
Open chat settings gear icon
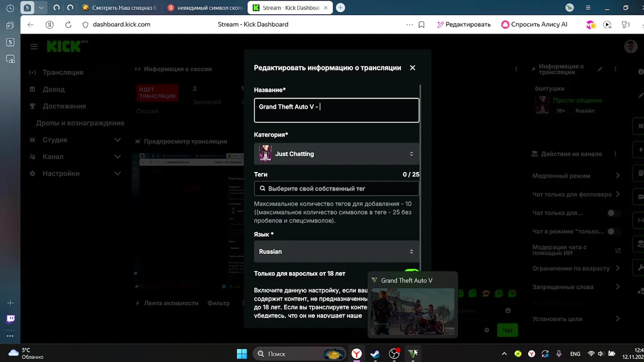(487, 330)
